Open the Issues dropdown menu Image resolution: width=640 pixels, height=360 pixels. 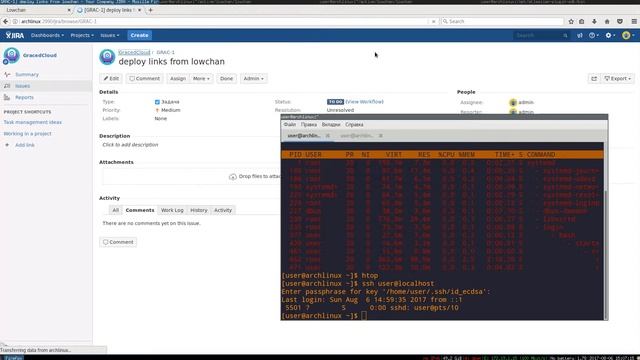pyautogui.click(x=110, y=36)
